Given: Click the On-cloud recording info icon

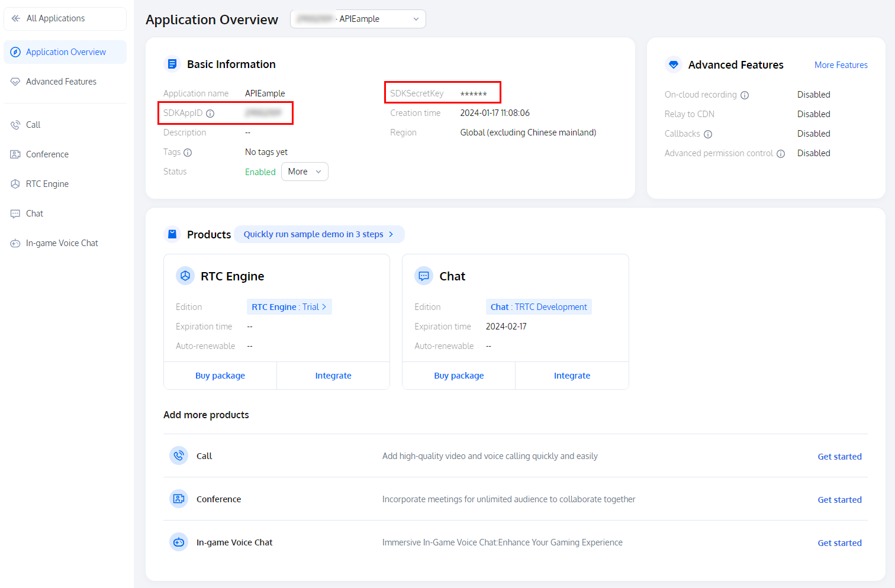Looking at the screenshot, I should click(x=745, y=95).
